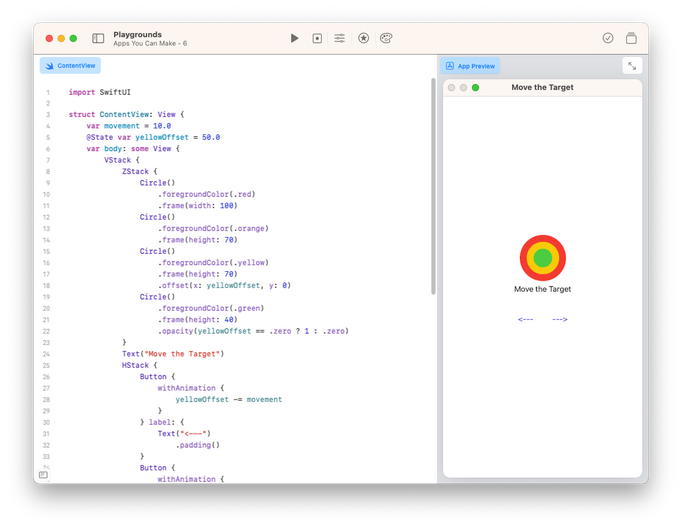
Task: Click the "Move the Target" label in preview
Action: 543,289
